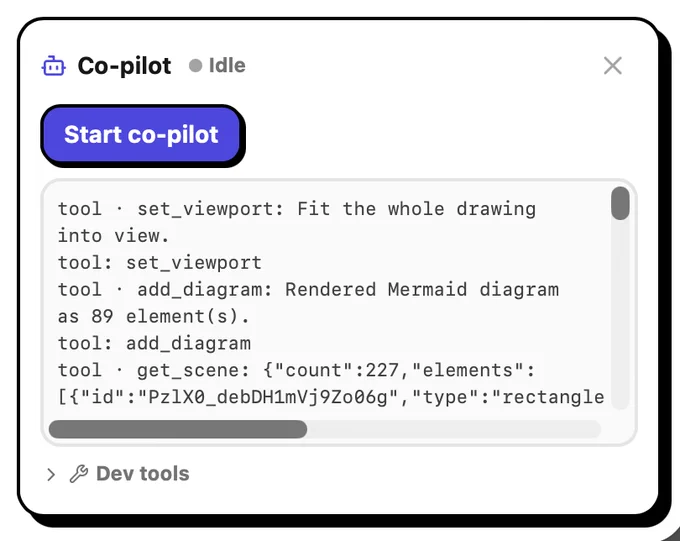The height and width of the screenshot is (541, 680).
Task: Open the Dev tools section label
Action: pyautogui.click(x=143, y=473)
